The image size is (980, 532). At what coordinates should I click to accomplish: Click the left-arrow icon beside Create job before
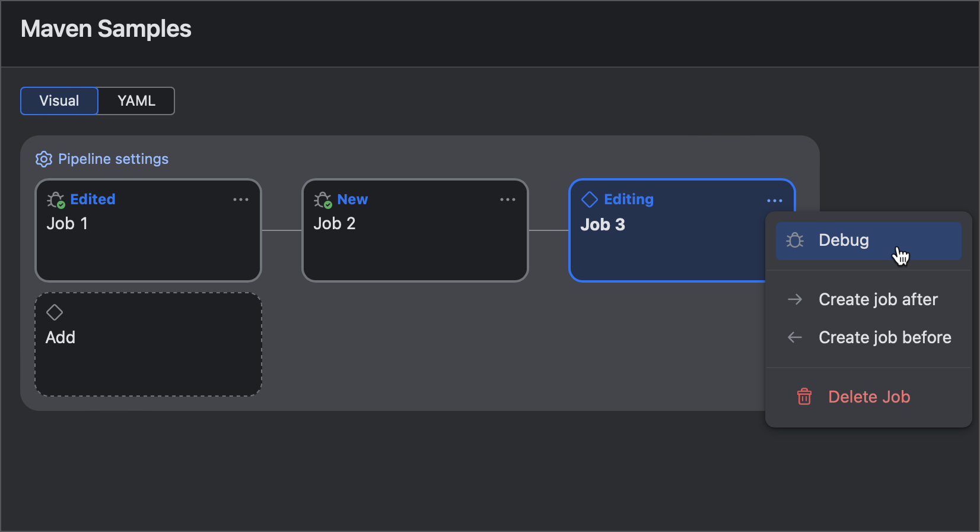coord(795,337)
